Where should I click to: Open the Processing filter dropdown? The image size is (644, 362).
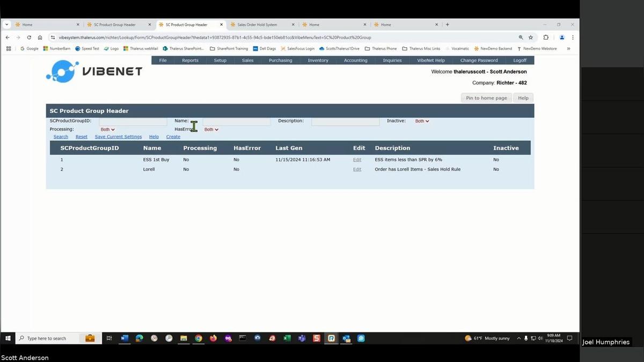pos(107,129)
